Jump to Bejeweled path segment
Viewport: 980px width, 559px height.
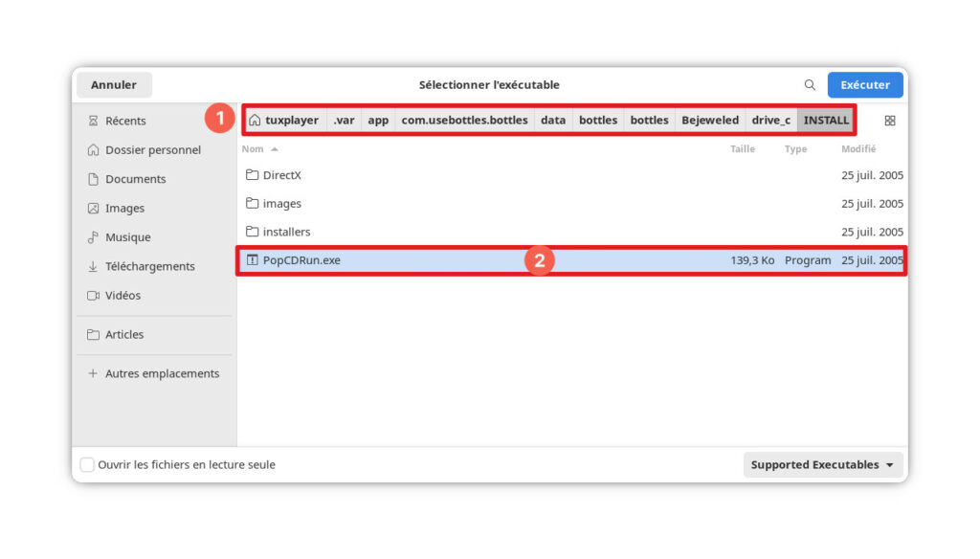click(x=709, y=121)
